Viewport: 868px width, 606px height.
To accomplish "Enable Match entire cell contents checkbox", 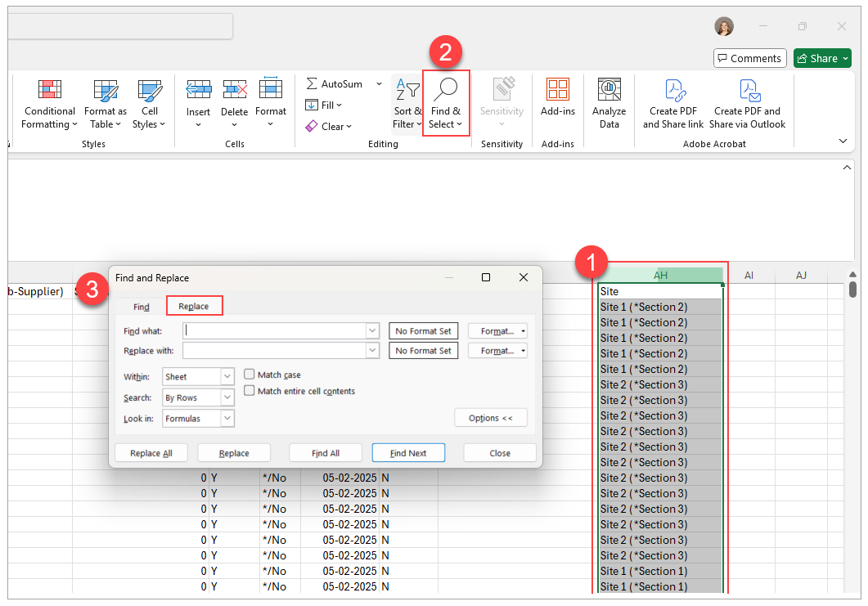I will (x=249, y=391).
